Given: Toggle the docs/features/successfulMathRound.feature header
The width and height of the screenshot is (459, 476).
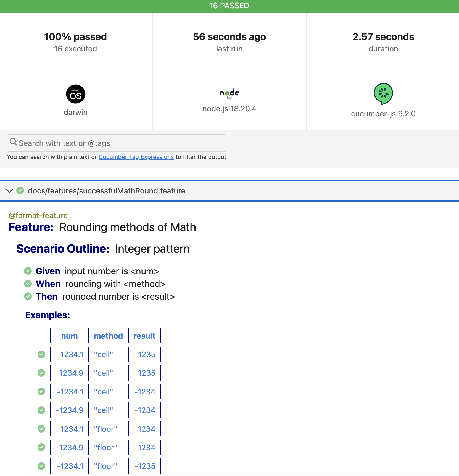Looking at the screenshot, I should tap(106, 191).
